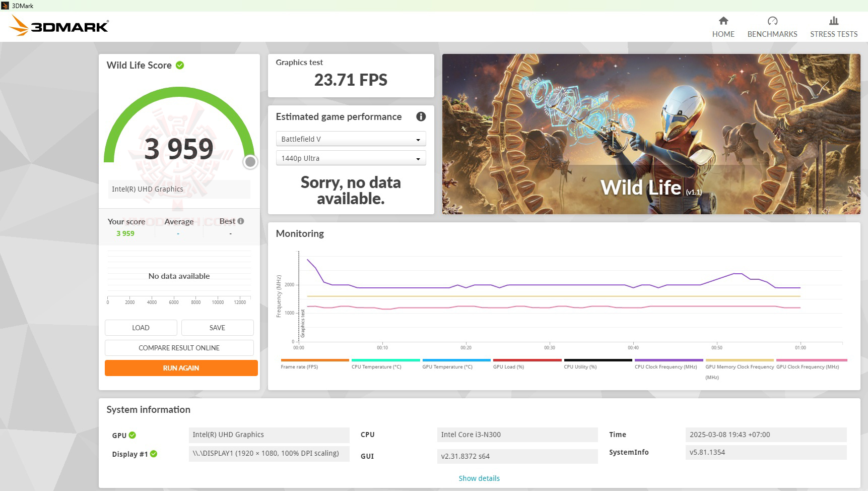This screenshot has height=491, width=868.
Task: Toggle the GPU Temperature legend
Action: [x=456, y=363]
